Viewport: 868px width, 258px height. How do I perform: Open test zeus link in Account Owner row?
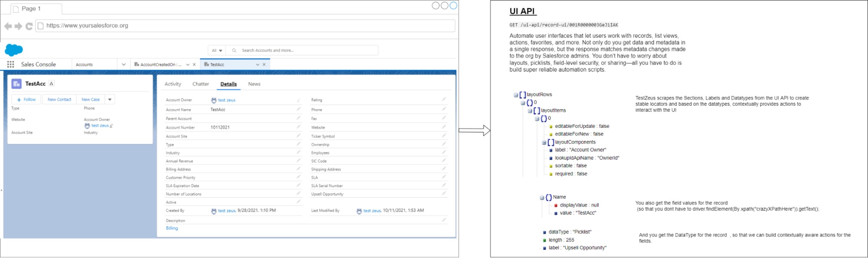tap(227, 100)
